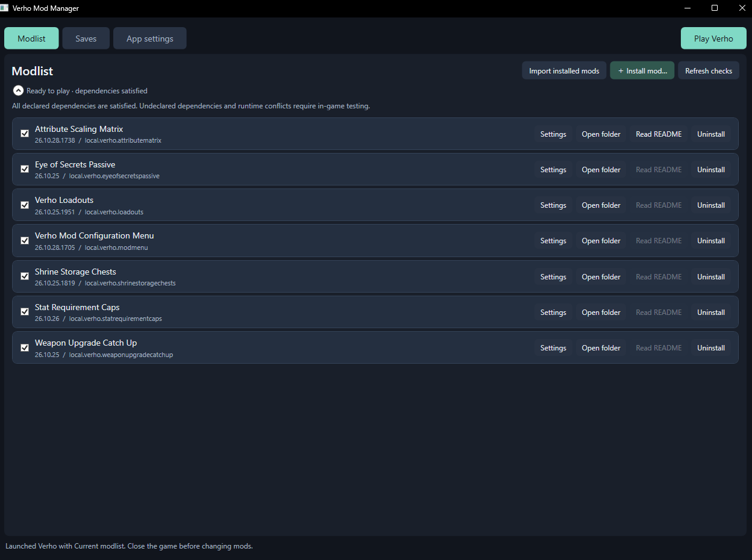Uninstall Verho Mod Configuration Menu
This screenshot has width=752, height=560.
pos(711,241)
